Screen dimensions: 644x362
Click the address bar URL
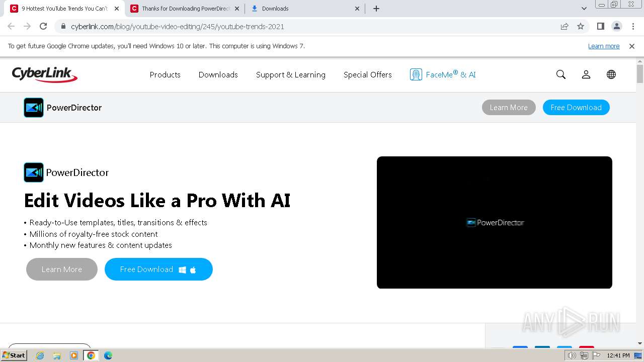coord(178,26)
